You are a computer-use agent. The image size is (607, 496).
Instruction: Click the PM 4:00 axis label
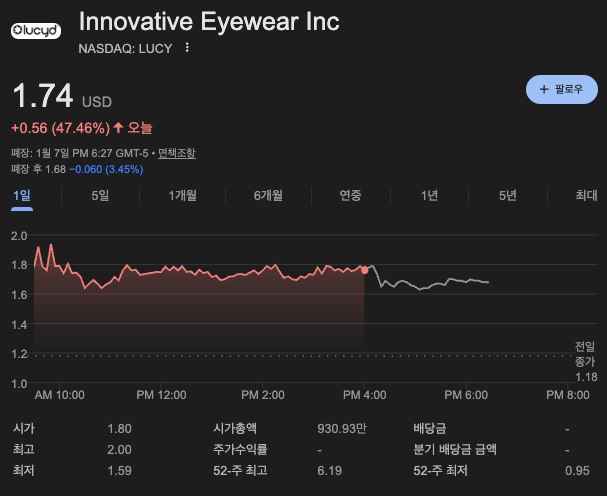tap(364, 395)
